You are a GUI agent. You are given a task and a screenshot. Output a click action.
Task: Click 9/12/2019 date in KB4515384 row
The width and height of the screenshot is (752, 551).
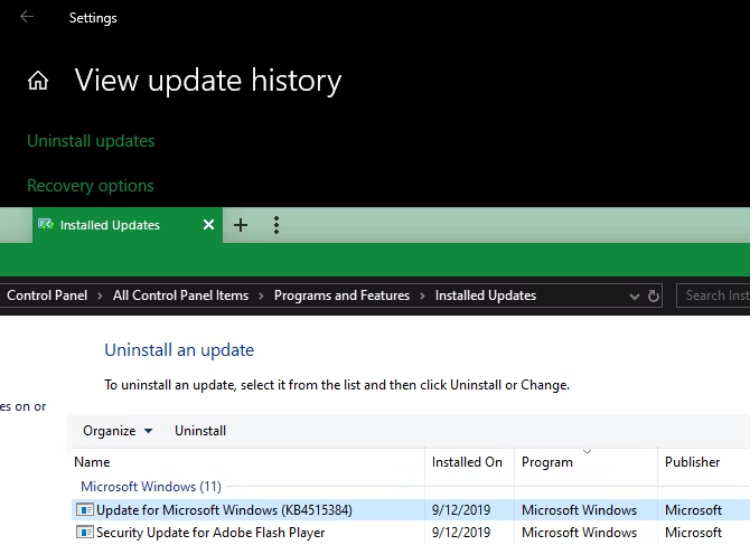coord(461,510)
